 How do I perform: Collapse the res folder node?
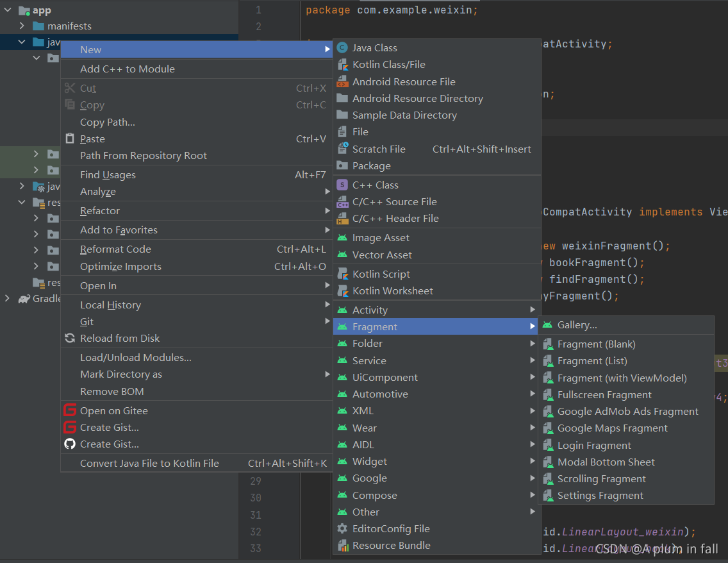[x=22, y=202]
